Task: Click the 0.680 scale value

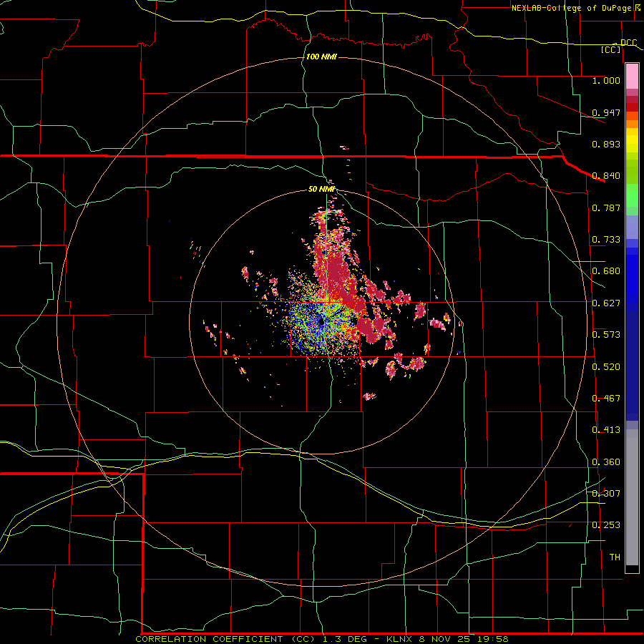Action: pyautogui.click(x=606, y=271)
